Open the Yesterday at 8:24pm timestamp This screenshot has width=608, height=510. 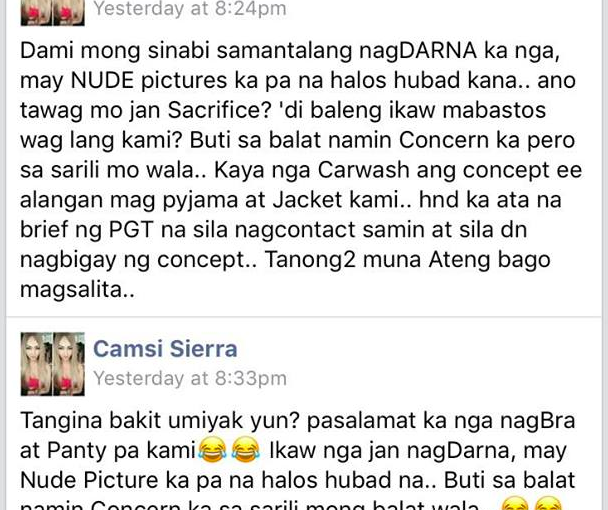pos(190,9)
